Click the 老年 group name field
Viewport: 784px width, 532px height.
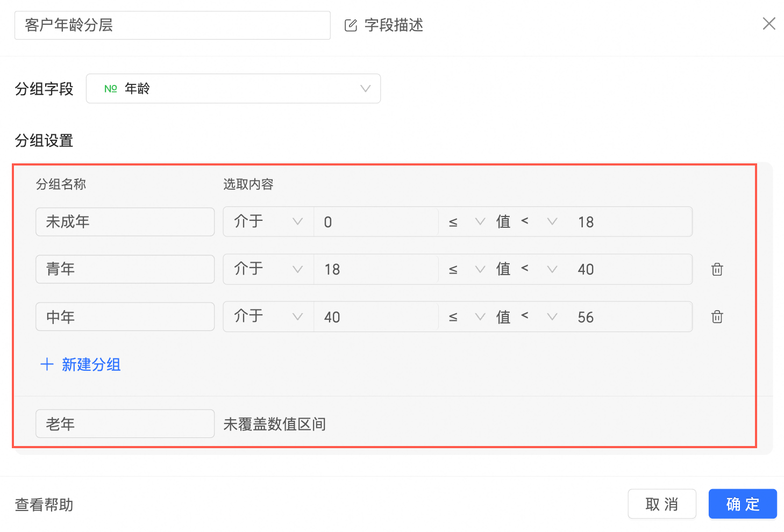coord(125,423)
